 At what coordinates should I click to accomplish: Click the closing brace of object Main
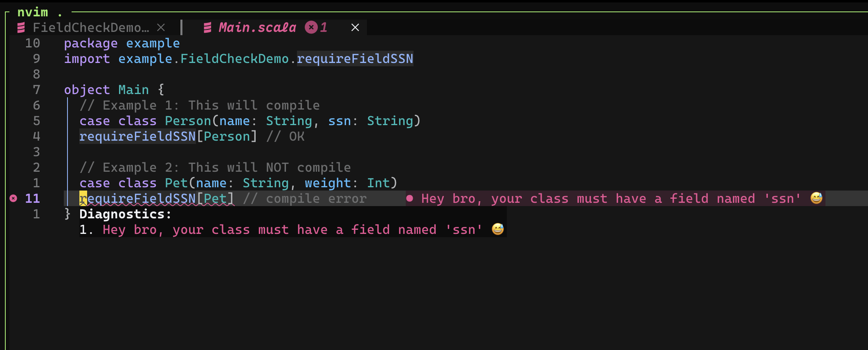coord(67,214)
